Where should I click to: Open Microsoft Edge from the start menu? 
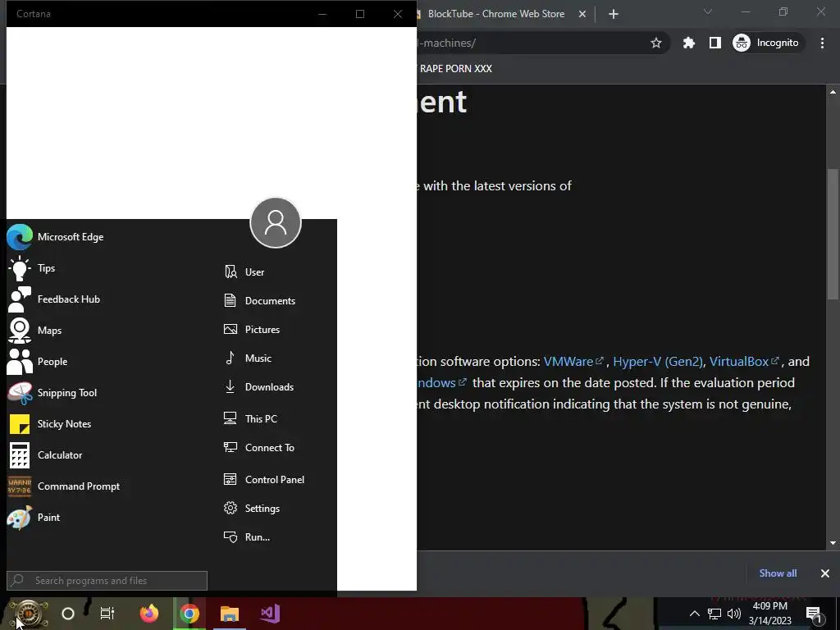pyautogui.click(x=56, y=237)
